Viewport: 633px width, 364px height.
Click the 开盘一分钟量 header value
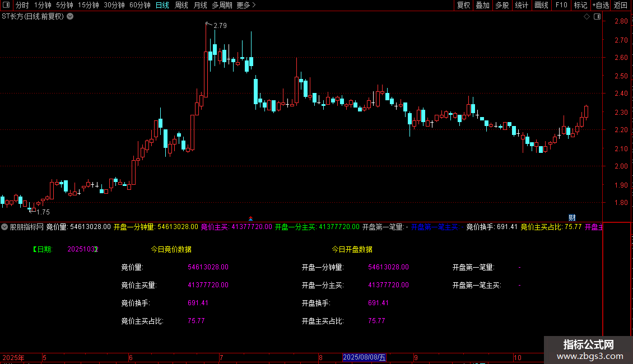[x=178, y=227]
